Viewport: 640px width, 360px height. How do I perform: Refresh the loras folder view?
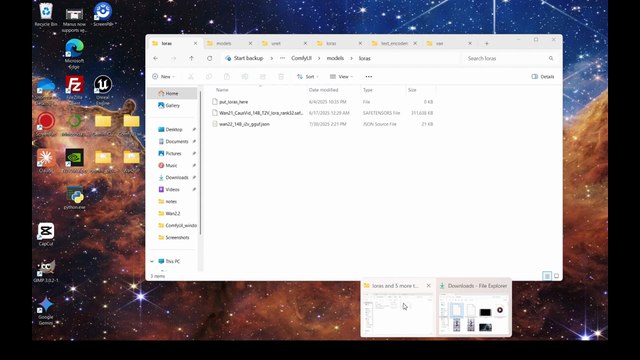[x=209, y=58]
